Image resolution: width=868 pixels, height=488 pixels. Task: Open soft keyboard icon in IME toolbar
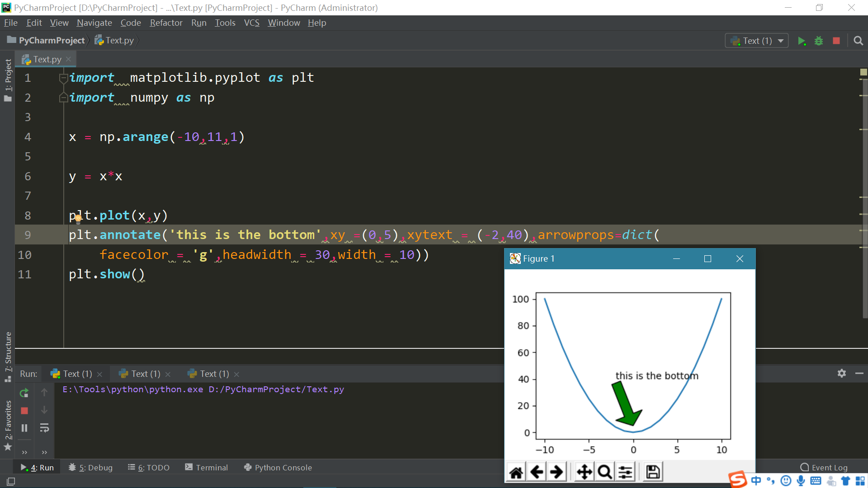816,481
